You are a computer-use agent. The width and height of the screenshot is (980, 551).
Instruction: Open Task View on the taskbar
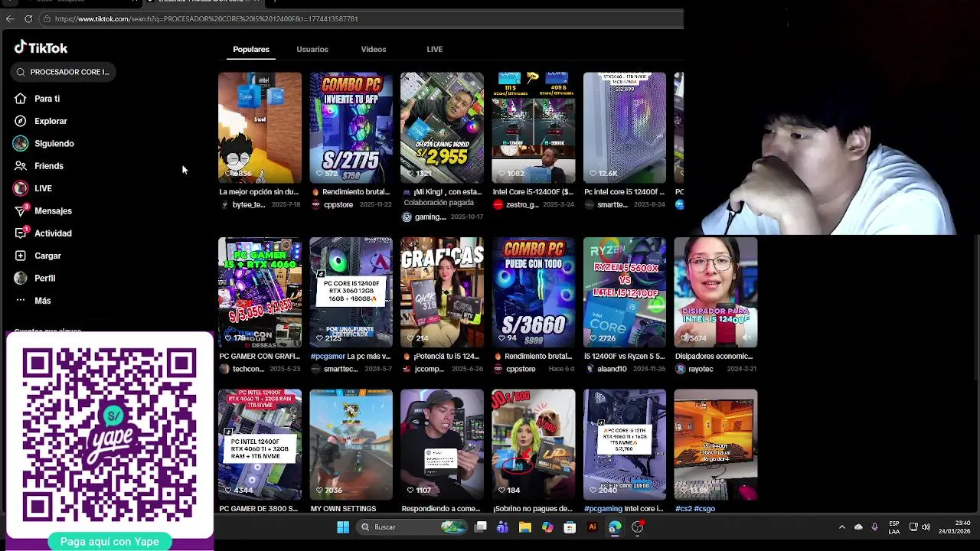point(481,527)
